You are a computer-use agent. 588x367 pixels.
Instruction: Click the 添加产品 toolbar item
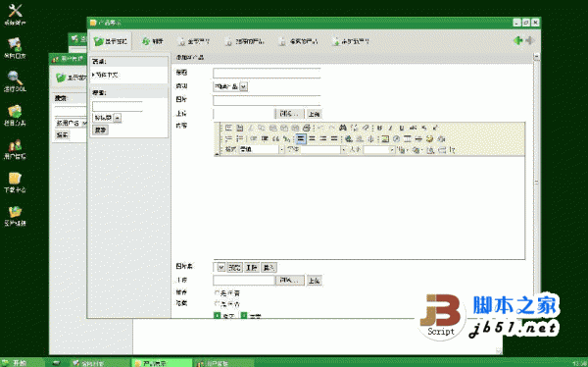pyautogui.click(x=350, y=41)
